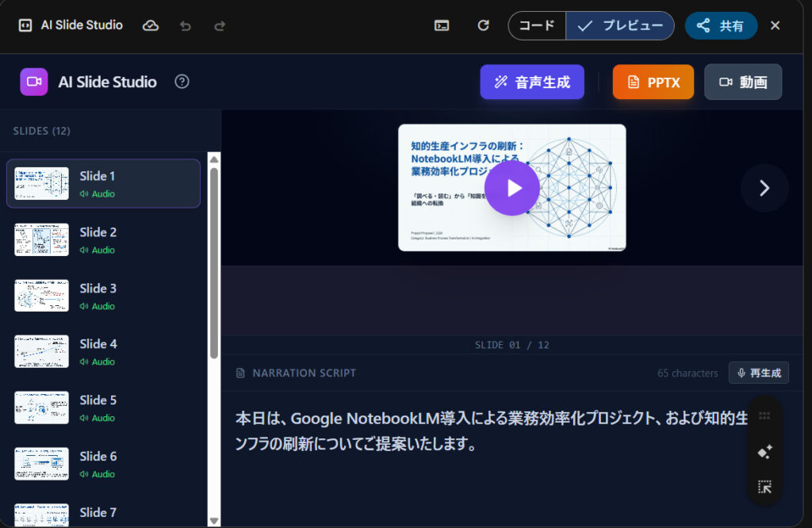Regenerate narration with the 再生成 button
The image size is (812, 528).
758,373
